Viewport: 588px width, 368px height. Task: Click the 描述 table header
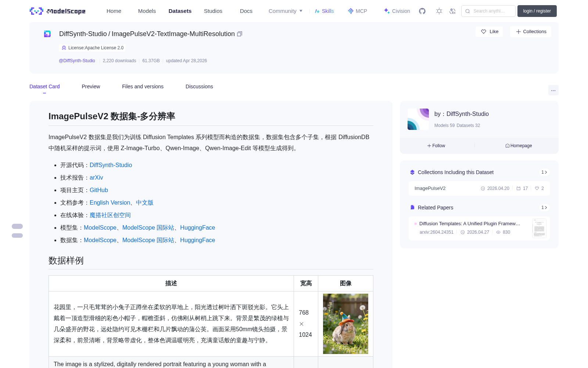pos(171,283)
